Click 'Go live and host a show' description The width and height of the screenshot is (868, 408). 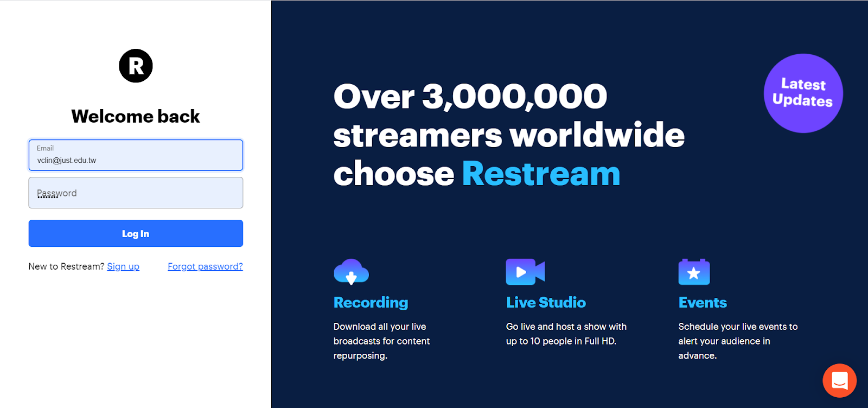566,334
